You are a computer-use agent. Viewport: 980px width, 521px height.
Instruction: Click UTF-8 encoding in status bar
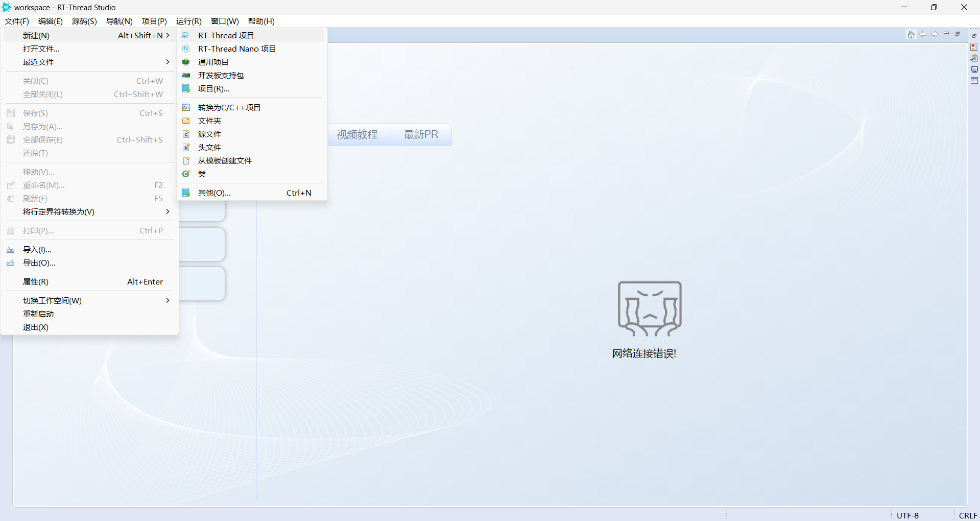tap(907, 515)
